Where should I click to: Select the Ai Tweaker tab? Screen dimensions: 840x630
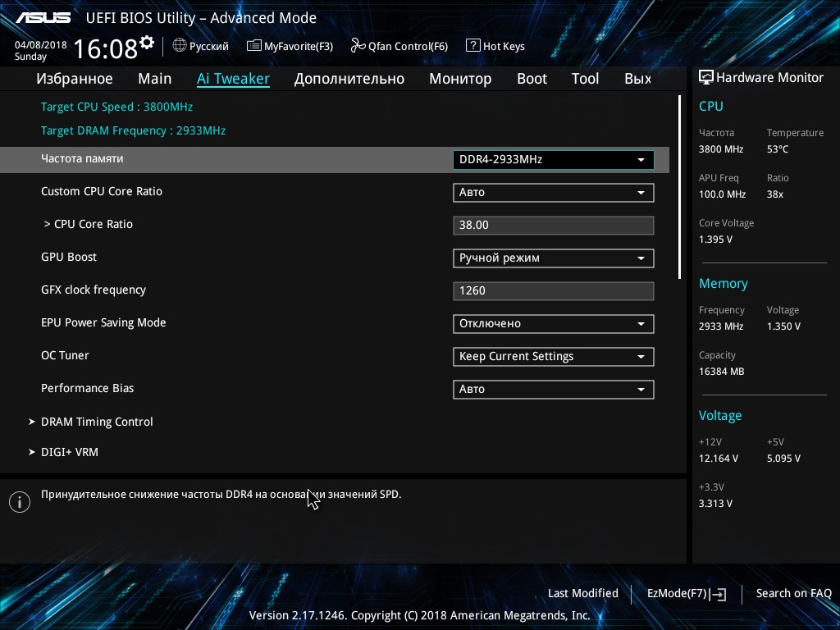[x=233, y=79]
